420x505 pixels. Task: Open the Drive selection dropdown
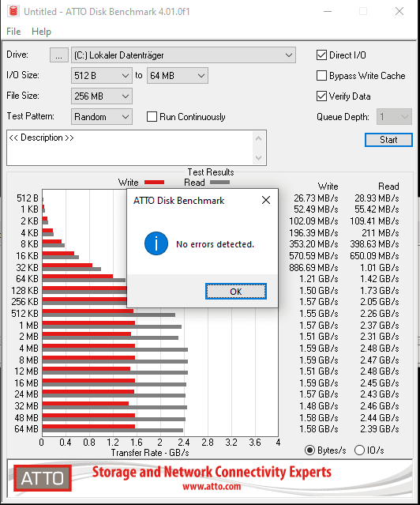tap(183, 55)
